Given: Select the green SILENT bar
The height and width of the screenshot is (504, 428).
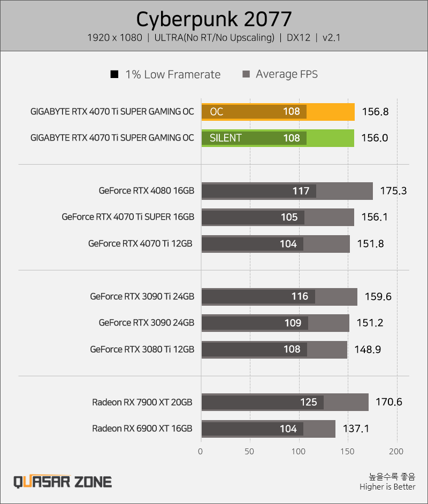Looking at the screenshot, I should point(278,138).
